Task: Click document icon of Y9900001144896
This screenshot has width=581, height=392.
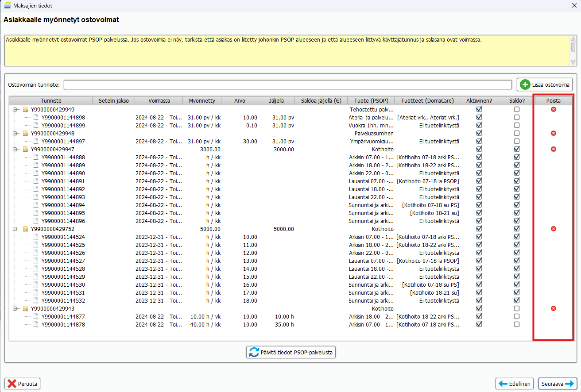Action: pos(36,221)
